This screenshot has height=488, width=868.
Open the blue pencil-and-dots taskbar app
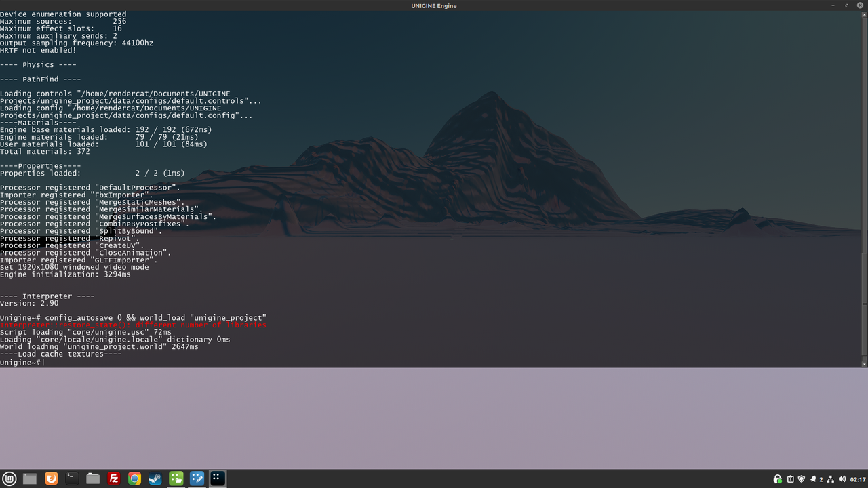(197, 479)
